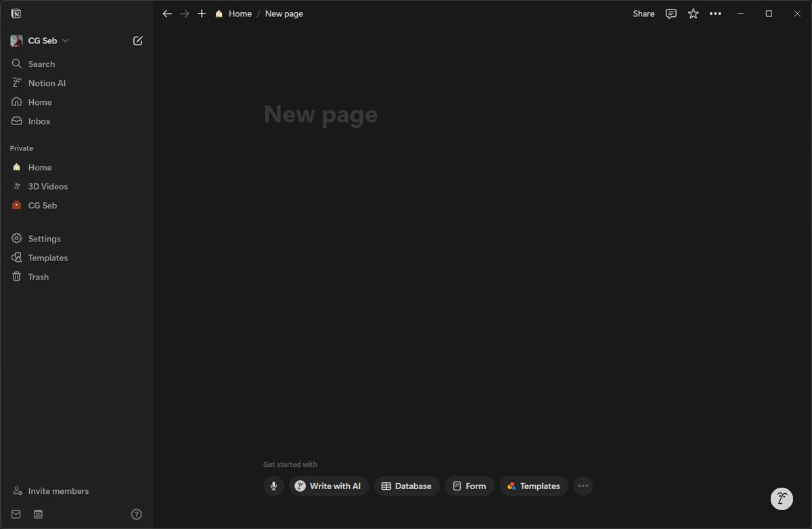Viewport: 812px width, 529px height.
Task: Click the Templates button at page bottom
Action: (x=534, y=486)
